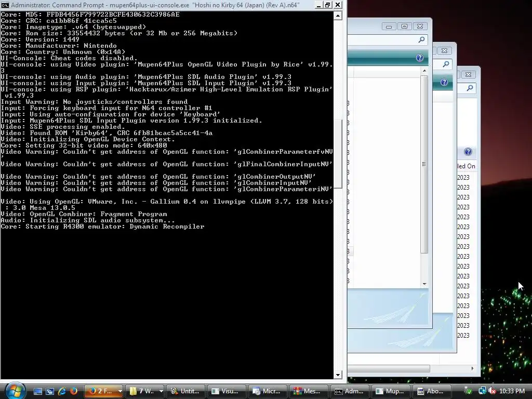This screenshot has height=399, width=532.
Task: Click the 'Core: Version: 1449' console line
Action: pos(40,39)
